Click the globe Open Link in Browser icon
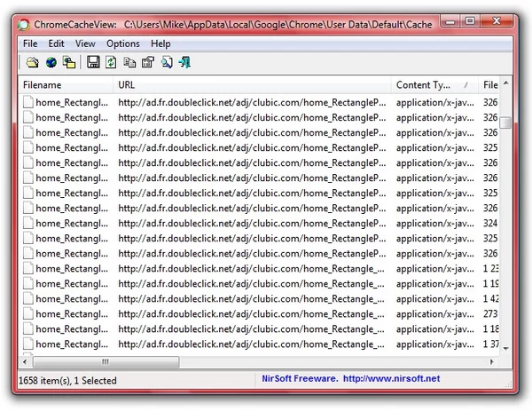This screenshot has height=411, width=532. tap(51, 62)
